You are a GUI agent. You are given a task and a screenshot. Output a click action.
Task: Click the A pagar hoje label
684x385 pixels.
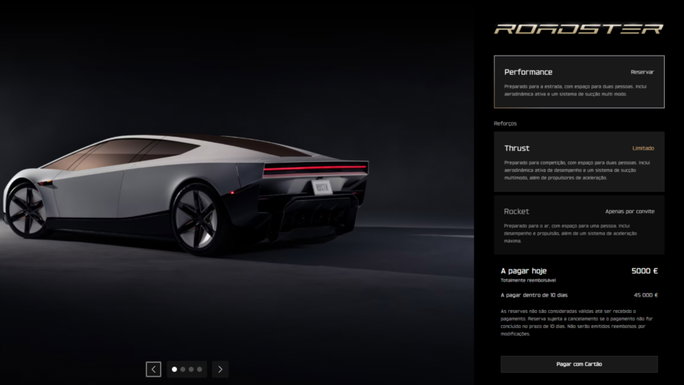click(523, 271)
